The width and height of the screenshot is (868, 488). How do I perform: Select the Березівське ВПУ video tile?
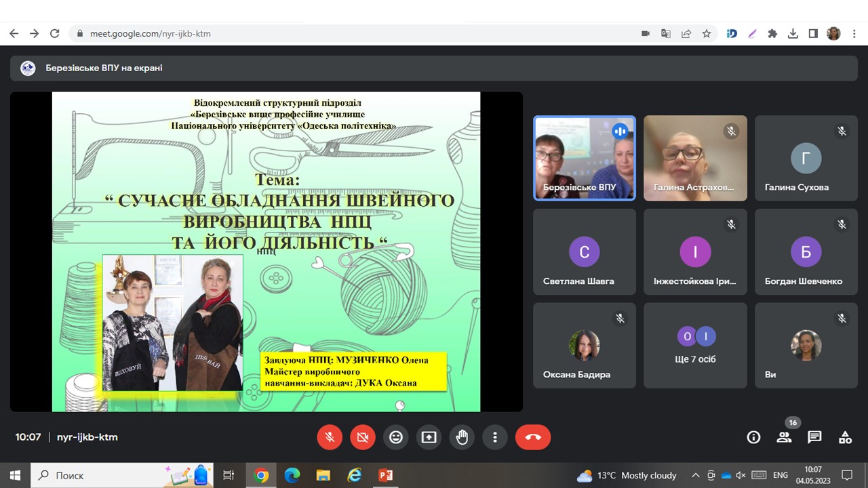(x=585, y=158)
